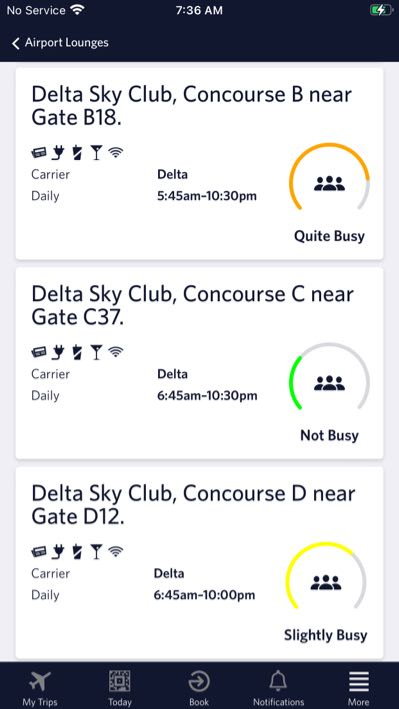Tap Slightly Busy yellow gauge
The width and height of the screenshot is (399, 709).
pyautogui.click(x=326, y=577)
